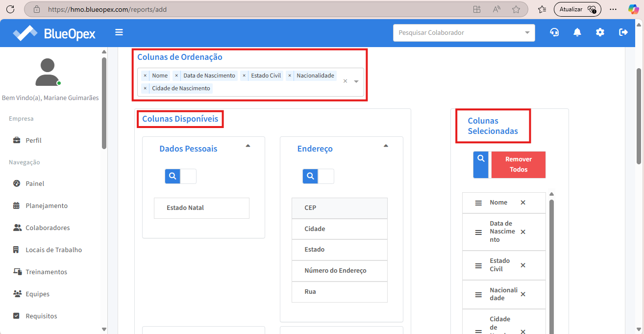Click the Remover Todos button

[518, 164]
